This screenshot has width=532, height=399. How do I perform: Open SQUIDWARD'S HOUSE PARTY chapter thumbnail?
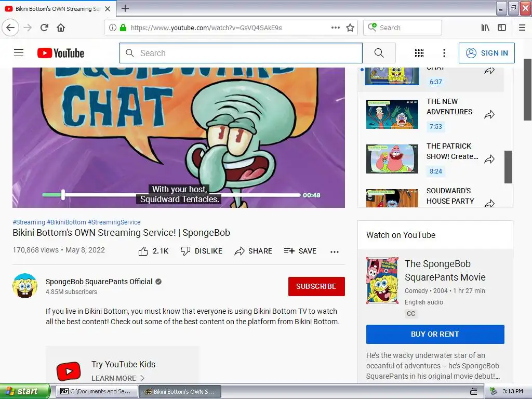coord(392,198)
